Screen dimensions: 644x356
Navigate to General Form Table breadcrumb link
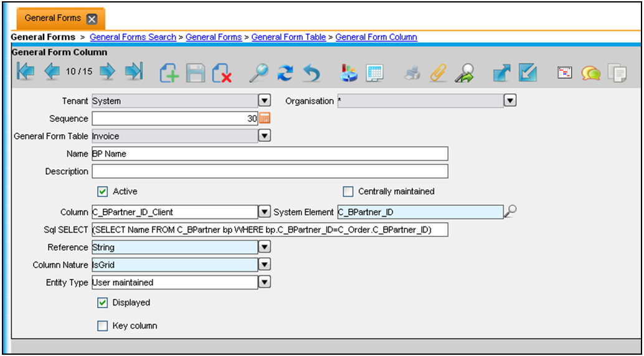(x=288, y=37)
